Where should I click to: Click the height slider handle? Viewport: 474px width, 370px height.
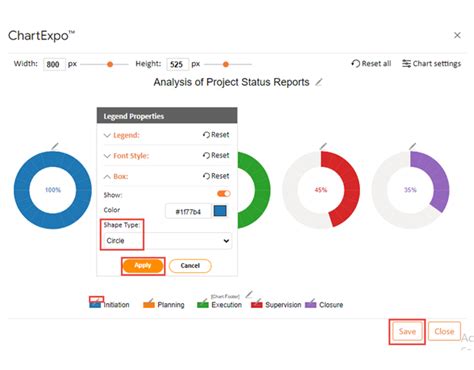click(226, 64)
